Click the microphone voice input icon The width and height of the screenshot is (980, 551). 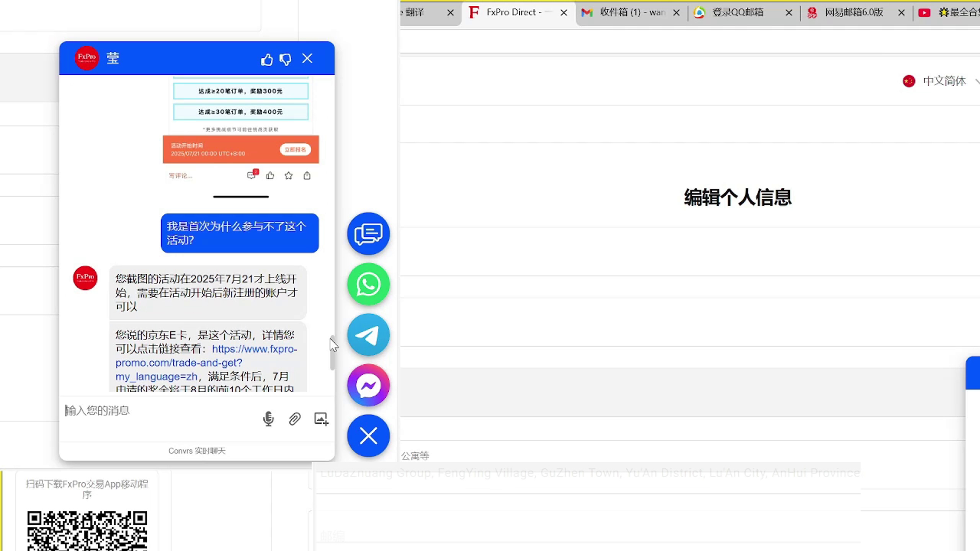pyautogui.click(x=268, y=419)
